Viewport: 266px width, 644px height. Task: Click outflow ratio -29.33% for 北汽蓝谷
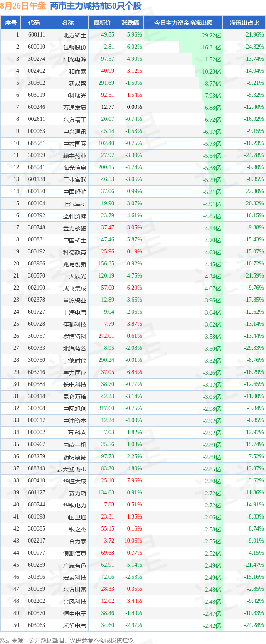coord(254,348)
